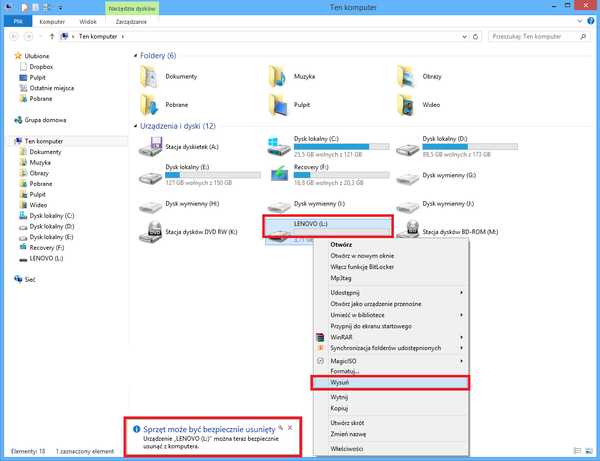Choose Otwórz w nowym oknie
Viewport: 600px width, 461px height.
click(390, 256)
